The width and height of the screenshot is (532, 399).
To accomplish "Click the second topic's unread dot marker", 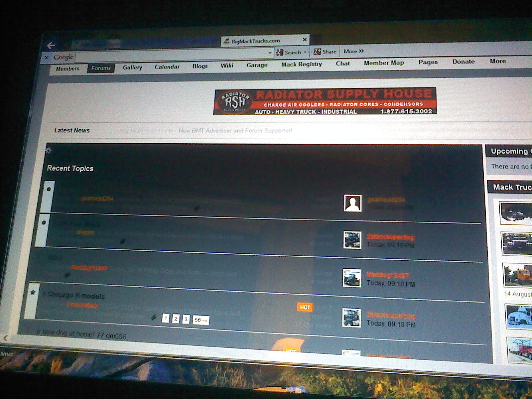I will [x=44, y=222].
